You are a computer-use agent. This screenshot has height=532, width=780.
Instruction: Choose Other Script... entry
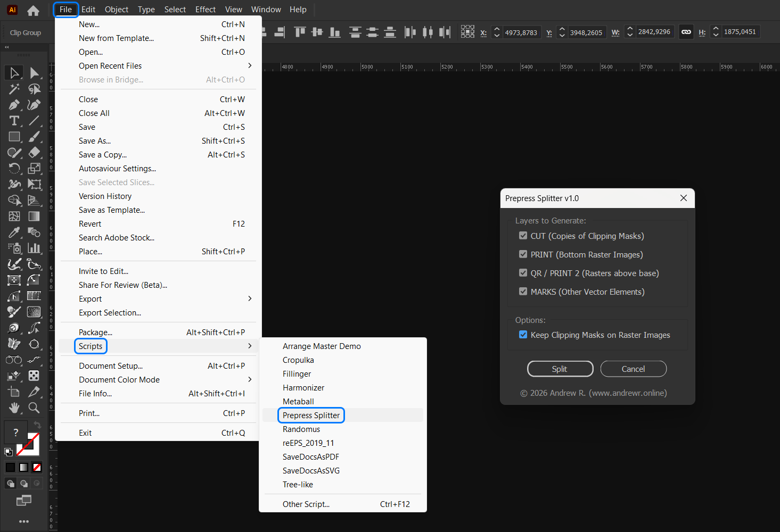343,504
